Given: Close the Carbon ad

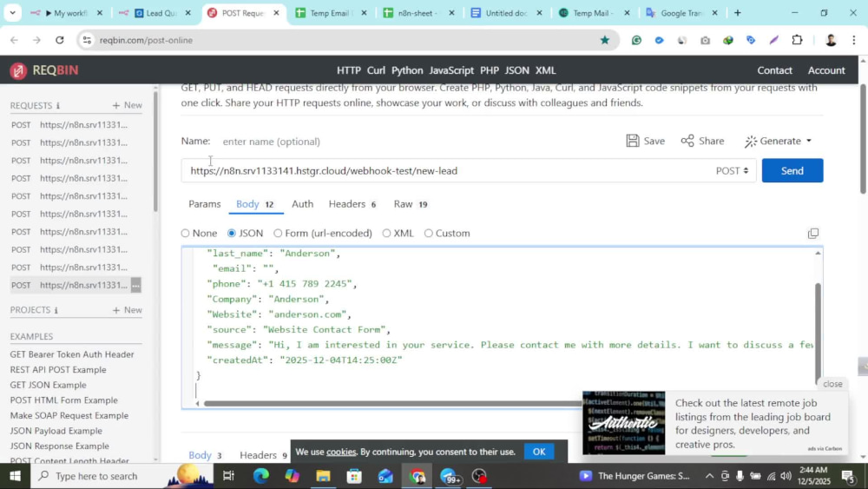Looking at the screenshot, I should (x=832, y=384).
